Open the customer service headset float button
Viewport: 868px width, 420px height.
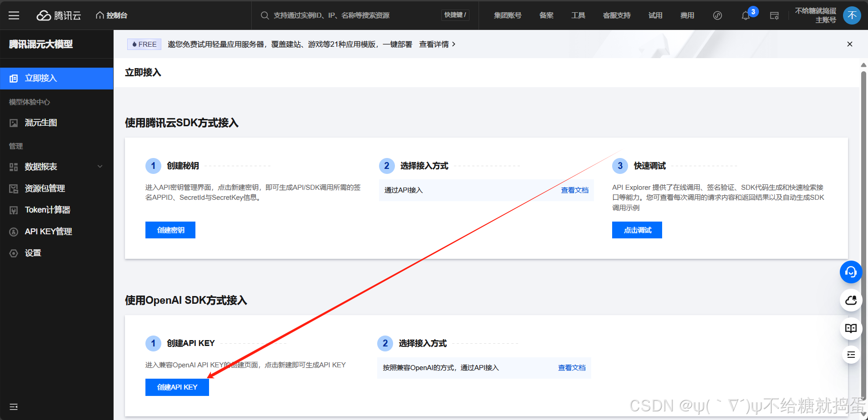851,272
